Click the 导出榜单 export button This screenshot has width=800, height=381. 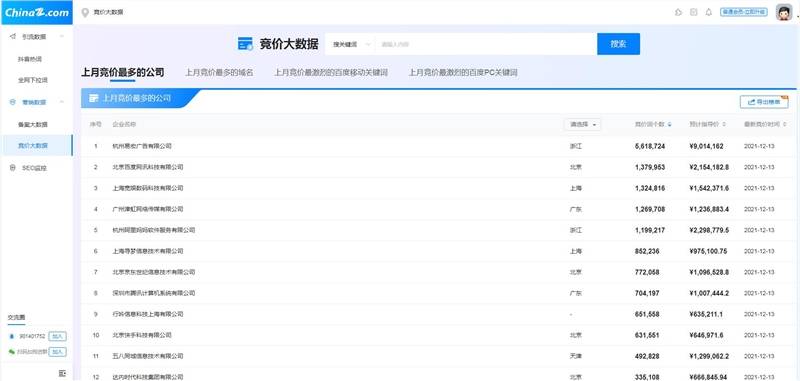(x=764, y=102)
